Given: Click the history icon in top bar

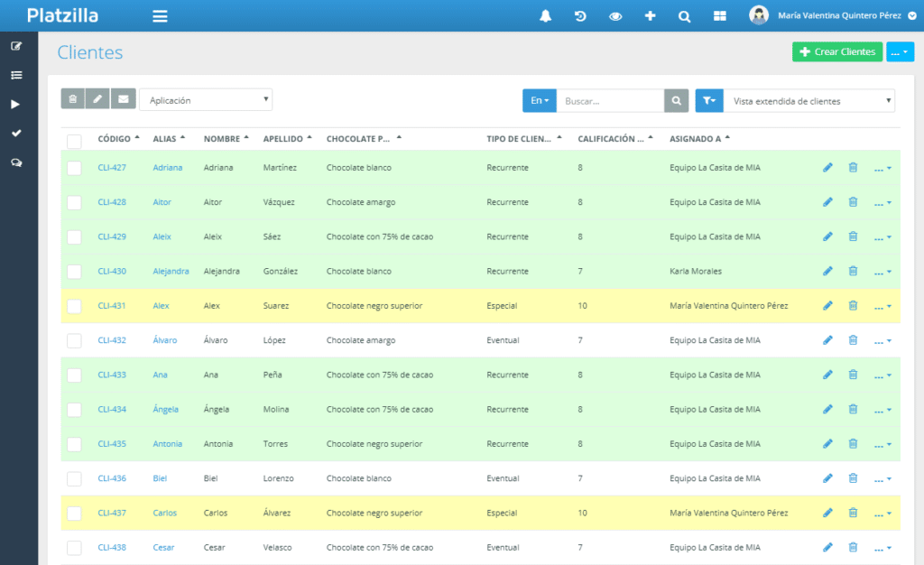Looking at the screenshot, I should point(580,15).
